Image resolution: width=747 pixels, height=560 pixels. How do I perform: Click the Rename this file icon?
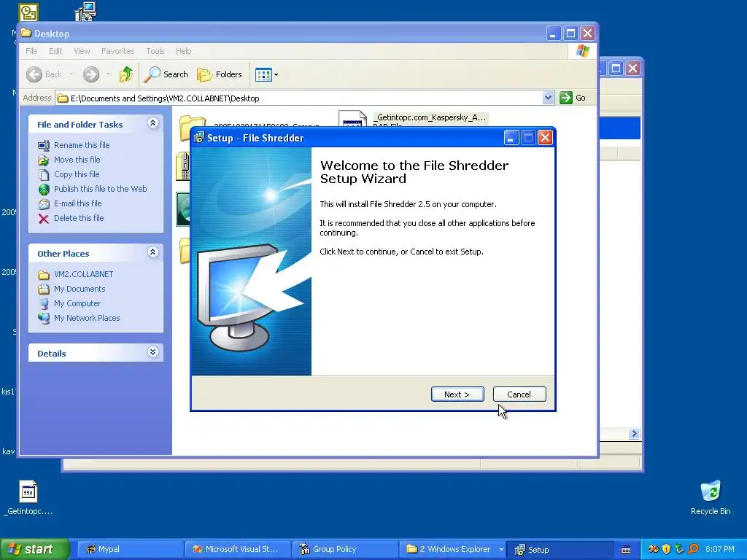(x=44, y=145)
